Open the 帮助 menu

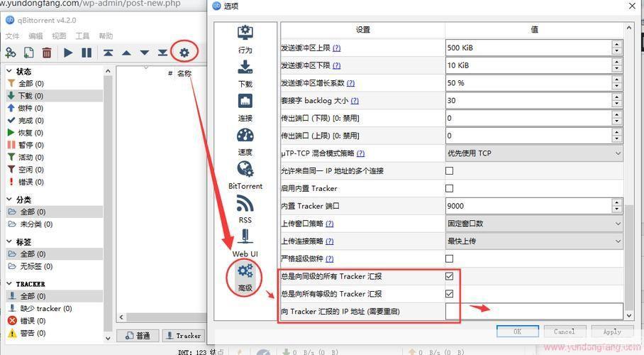coord(106,36)
